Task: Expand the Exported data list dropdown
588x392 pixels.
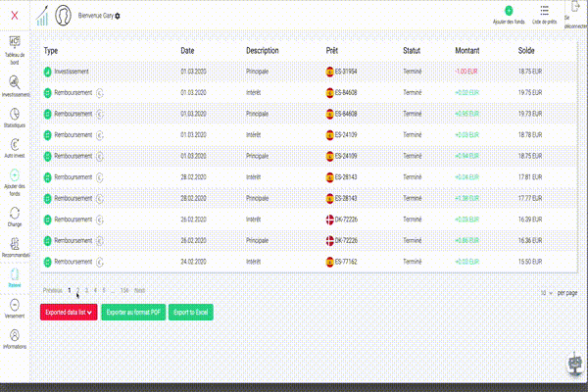Action: click(69, 312)
